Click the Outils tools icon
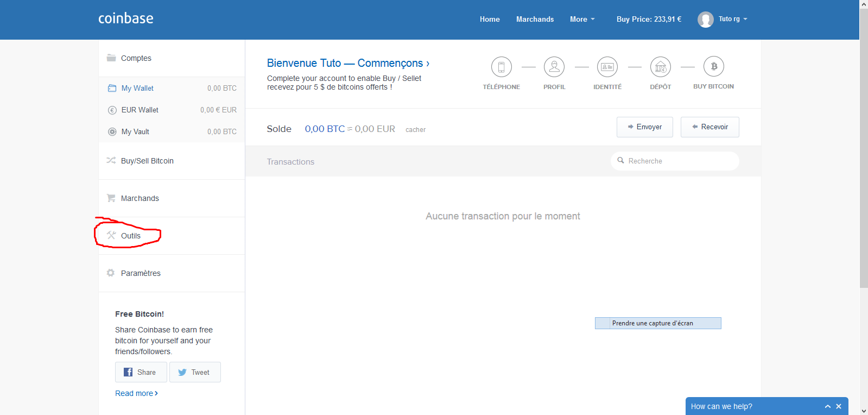This screenshot has height=415, width=868. tap(111, 235)
